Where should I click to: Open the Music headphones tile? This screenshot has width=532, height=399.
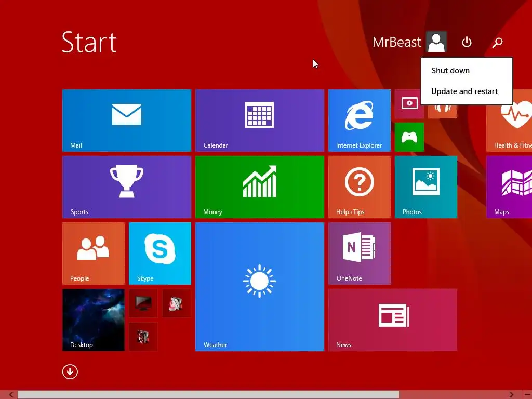pos(443,111)
